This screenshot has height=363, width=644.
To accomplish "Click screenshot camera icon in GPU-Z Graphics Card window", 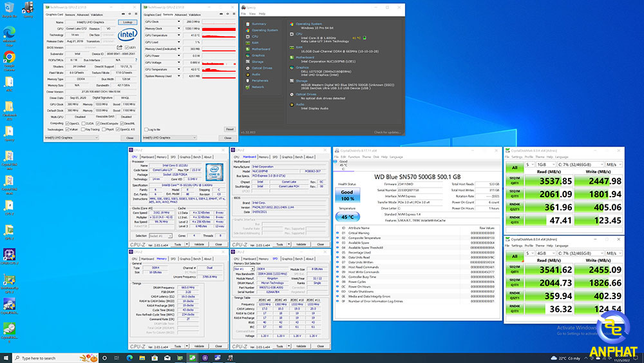I will (x=123, y=14).
